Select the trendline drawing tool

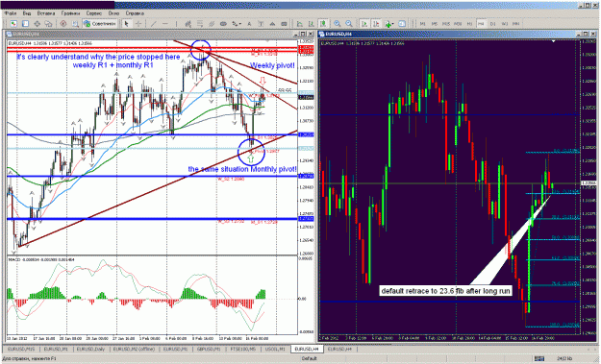[x=153, y=24]
